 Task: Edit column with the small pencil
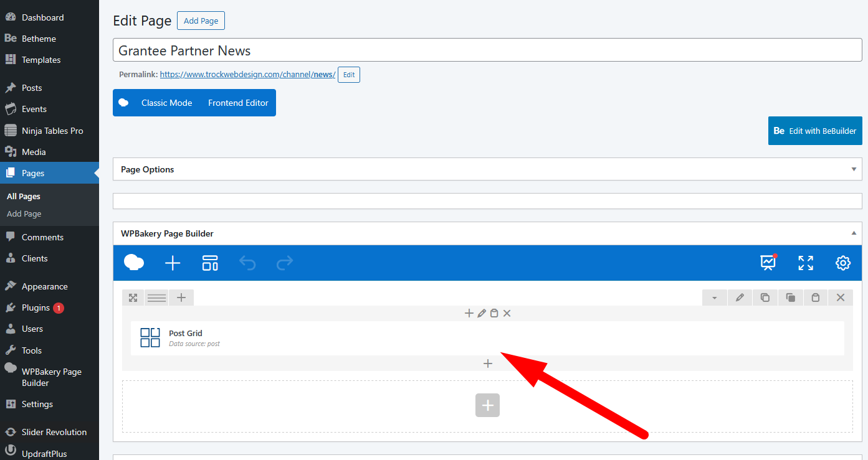click(x=482, y=313)
